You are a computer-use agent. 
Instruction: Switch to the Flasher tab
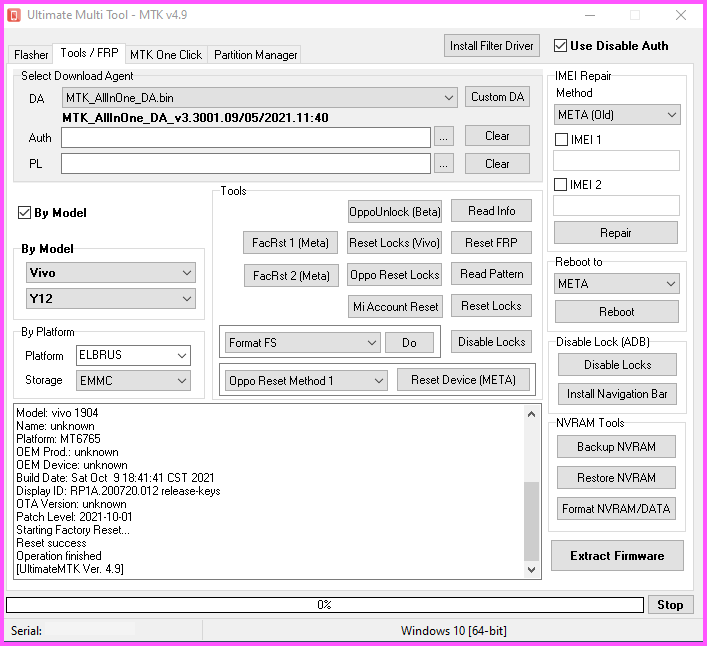click(31, 55)
